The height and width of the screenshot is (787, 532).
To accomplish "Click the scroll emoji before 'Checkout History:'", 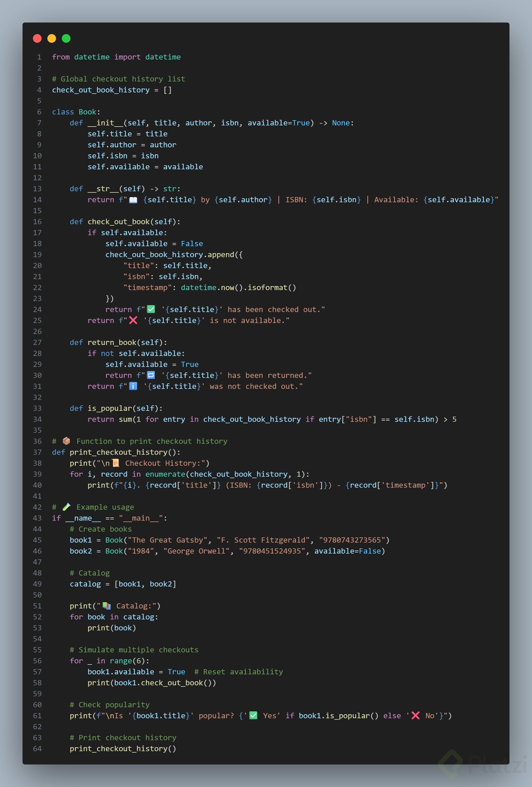I will click(116, 463).
